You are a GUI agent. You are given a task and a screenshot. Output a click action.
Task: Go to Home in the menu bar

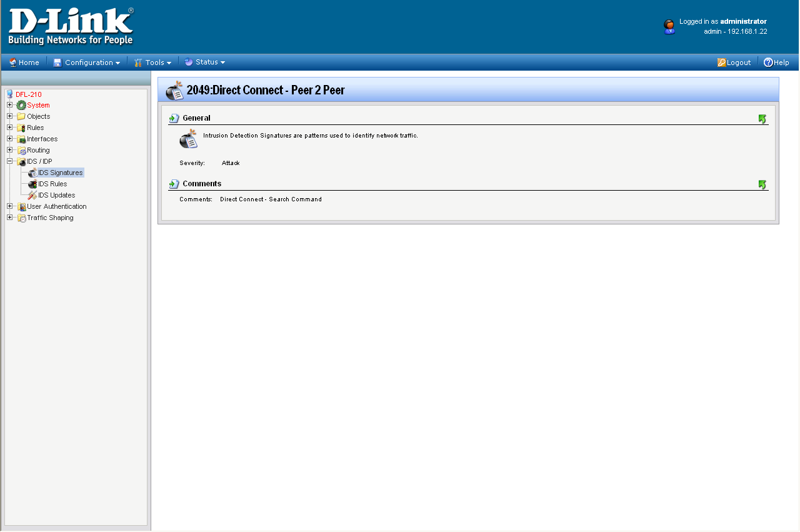pos(24,63)
